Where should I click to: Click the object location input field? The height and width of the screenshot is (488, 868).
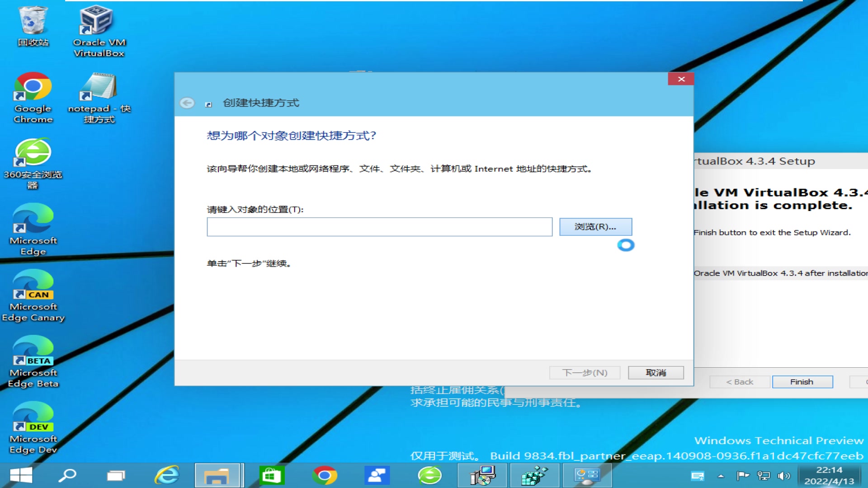(380, 227)
